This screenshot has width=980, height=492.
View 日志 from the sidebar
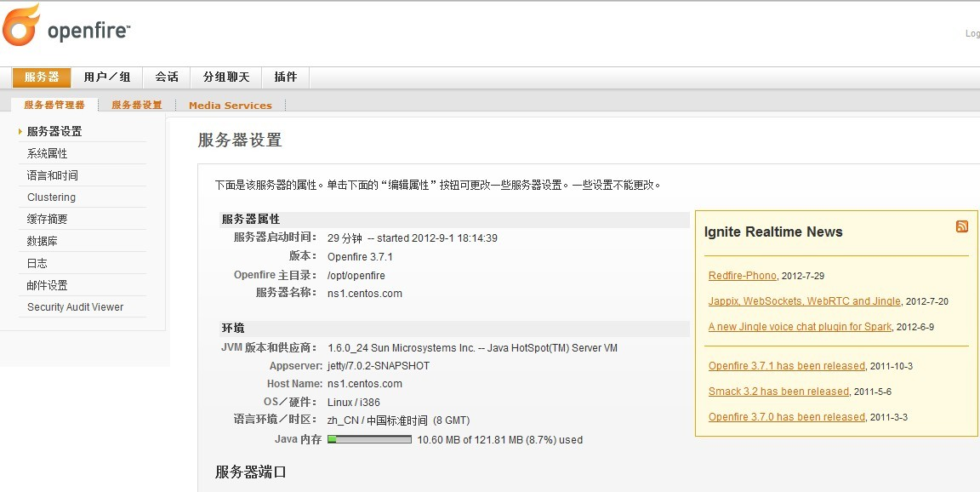[37, 263]
